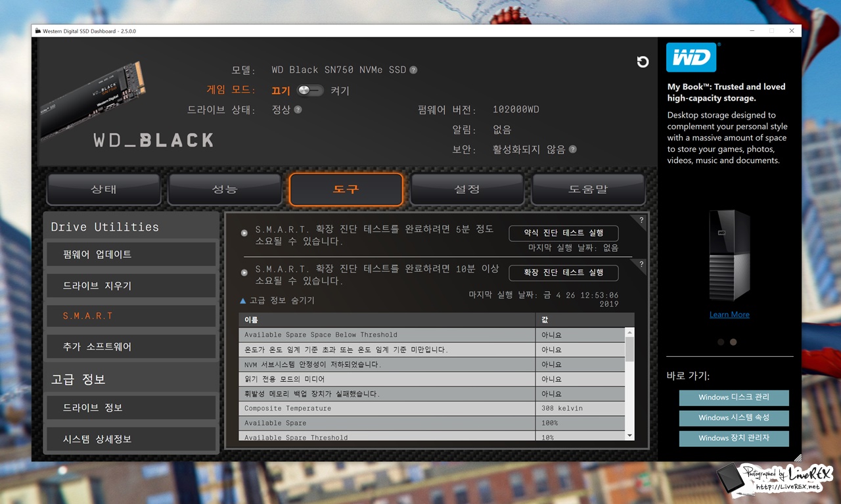Select the Available Spare Space Below Threshold row
The image size is (841, 504).
(x=432, y=334)
